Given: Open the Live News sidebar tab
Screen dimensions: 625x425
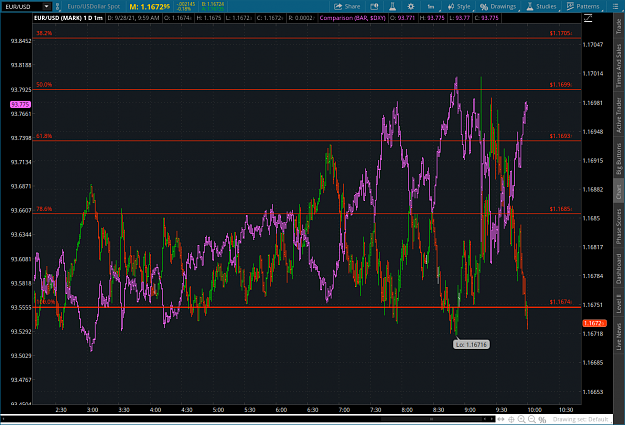Looking at the screenshot, I should tap(619, 336).
